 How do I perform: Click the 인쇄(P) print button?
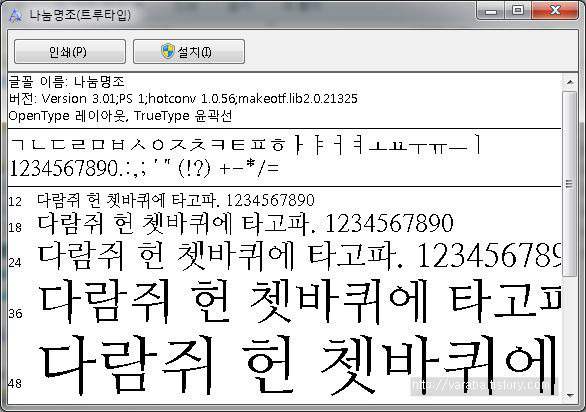point(70,52)
